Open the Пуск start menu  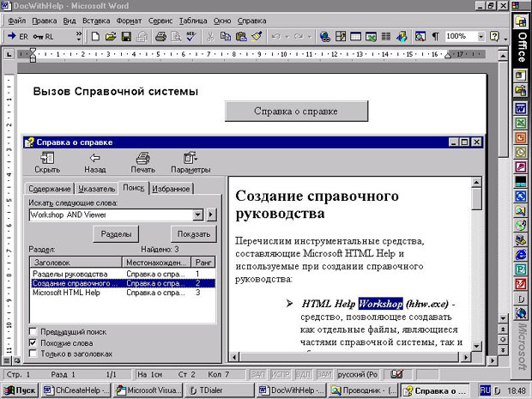[x=21, y=390]
